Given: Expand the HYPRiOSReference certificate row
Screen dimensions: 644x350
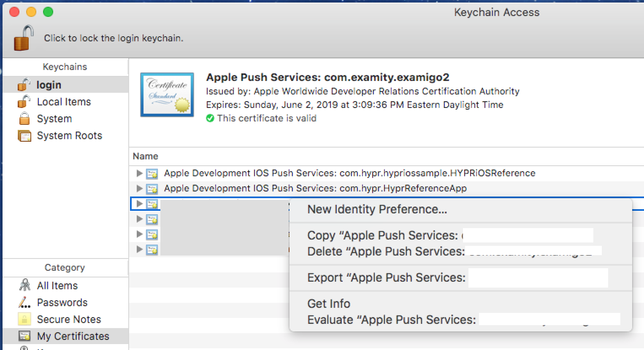Looking at the screenshot, I should pyautogui.click(x=139, y=173).
